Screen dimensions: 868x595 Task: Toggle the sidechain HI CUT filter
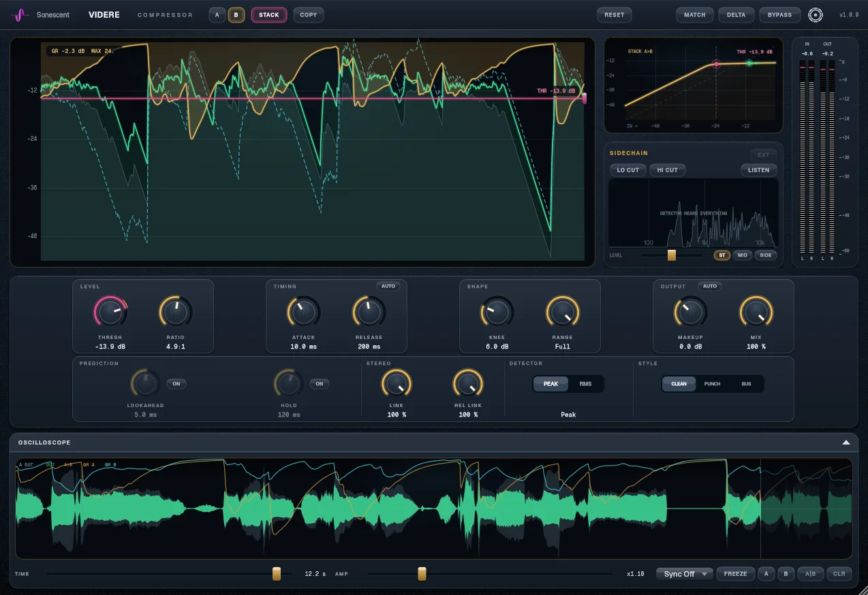(x=668, y=170)
